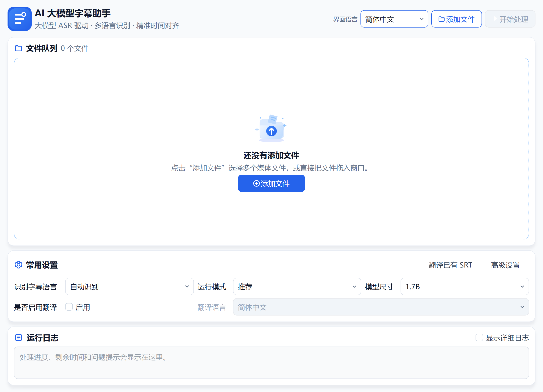Image resolution: width=543 pixels, height=392 pixels.
Task: Open the 识别字幕语言 自动识别 dropdown
Action: pyautogui.click(x=129, y=286)
